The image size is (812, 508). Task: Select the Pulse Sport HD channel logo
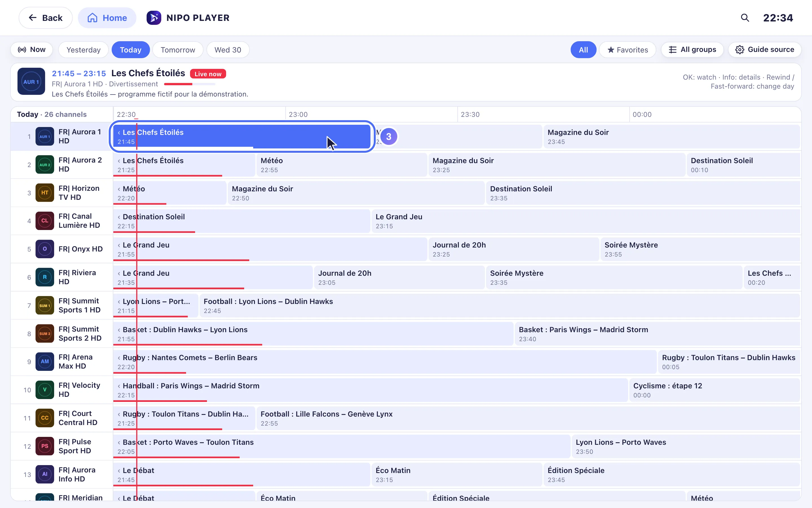[45, 446]
